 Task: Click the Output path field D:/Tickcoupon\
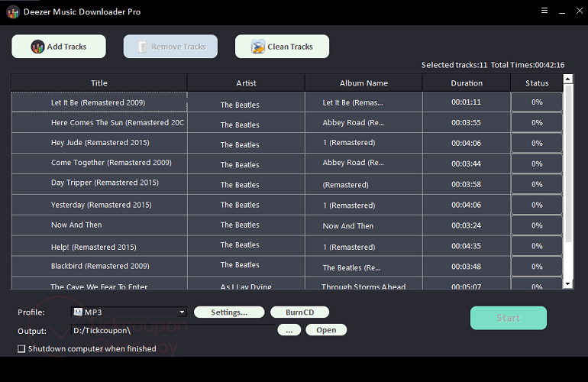point(173,330)
